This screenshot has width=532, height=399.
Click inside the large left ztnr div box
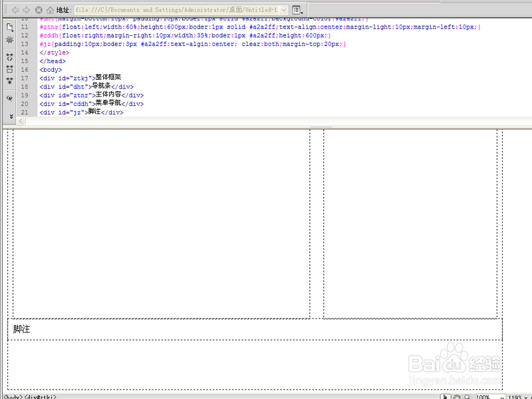(x=162, y=224)
